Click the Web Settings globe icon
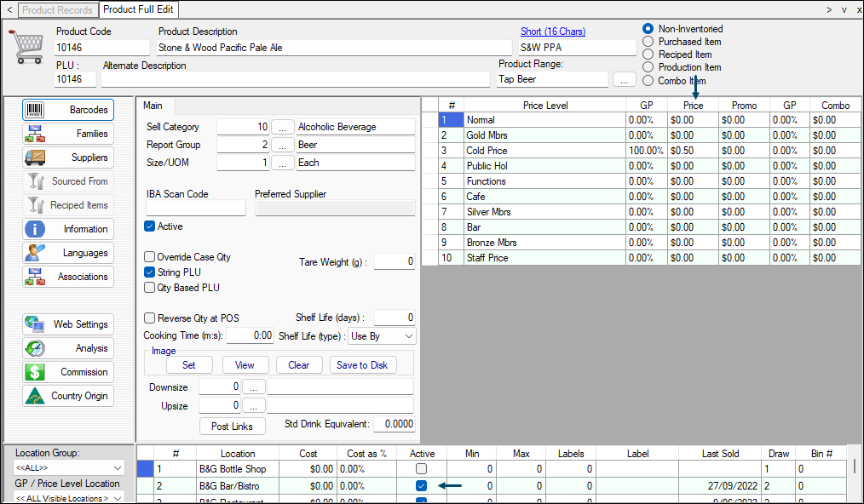Viewport: 864px width, 504px height. click(35, 324)
